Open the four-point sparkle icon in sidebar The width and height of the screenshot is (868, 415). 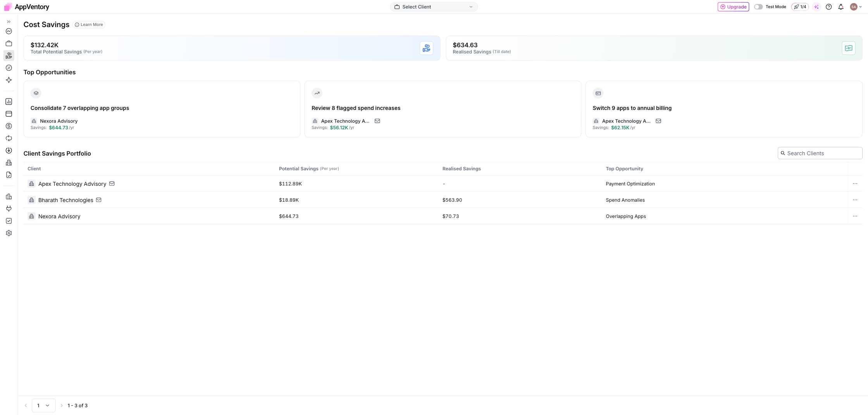[x=9, y=80]
